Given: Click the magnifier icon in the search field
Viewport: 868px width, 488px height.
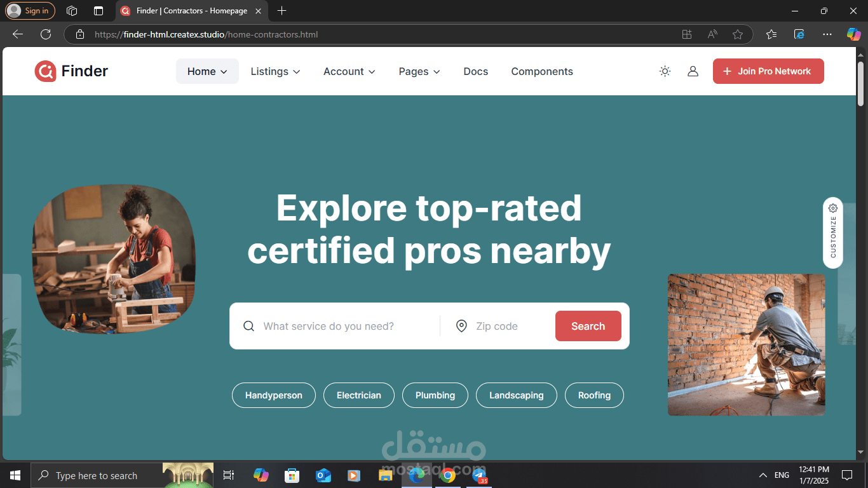Looking at the screenshot, I should (248, 326).
